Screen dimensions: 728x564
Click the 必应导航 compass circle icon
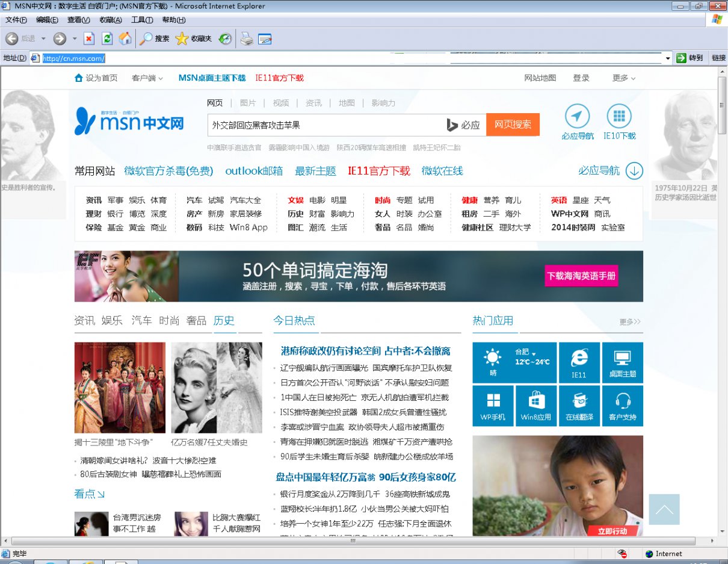[578, 116]
